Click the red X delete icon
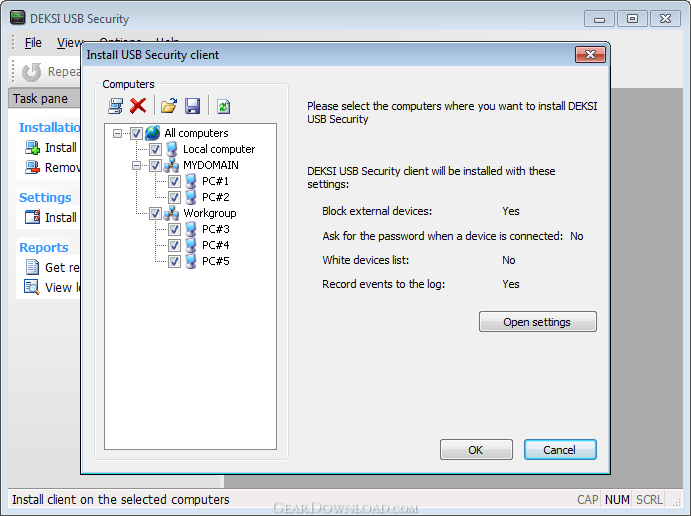The height and width of the screenshot is (516, 691). point(138,106)
